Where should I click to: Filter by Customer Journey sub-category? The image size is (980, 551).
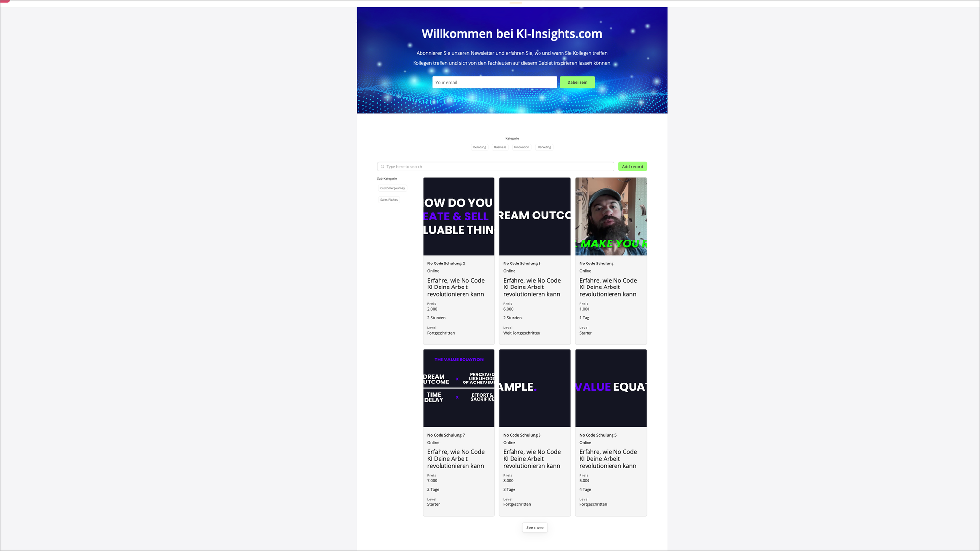pos(392,188)
